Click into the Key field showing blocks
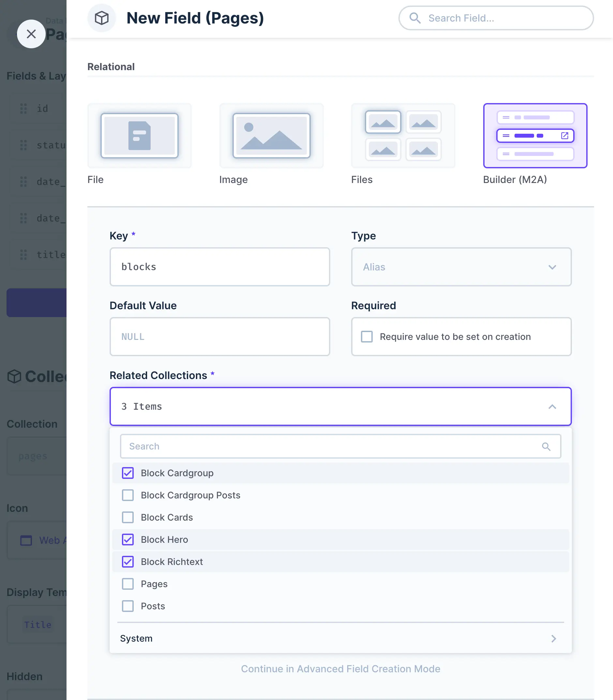The height and width of the screenshot is (700, 613). coord(219,267)
